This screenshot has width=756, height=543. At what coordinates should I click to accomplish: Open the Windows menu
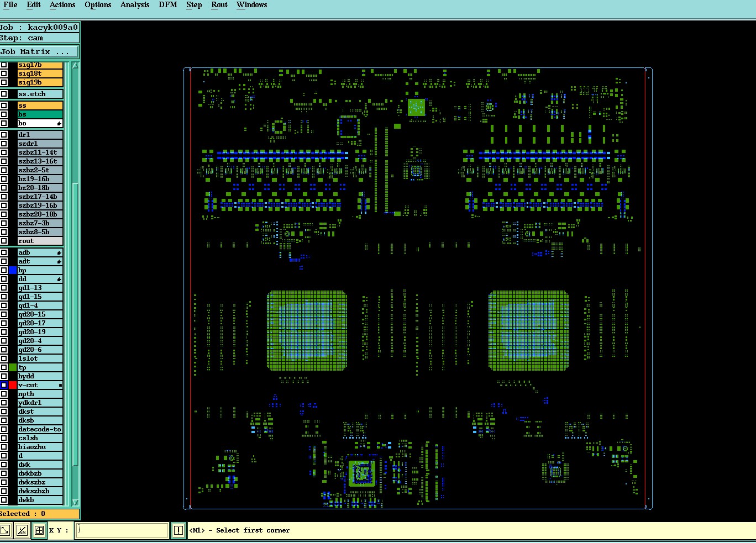[x=251, y=4]
